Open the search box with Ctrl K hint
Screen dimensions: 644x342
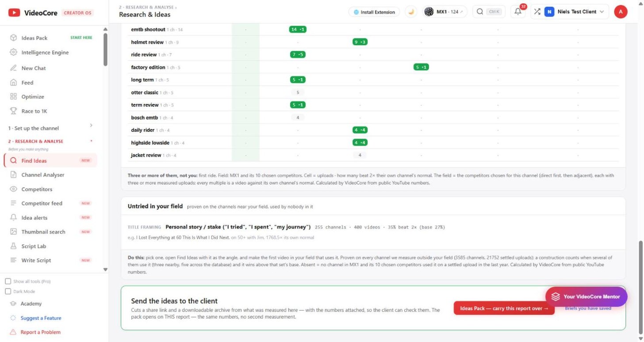488,12
